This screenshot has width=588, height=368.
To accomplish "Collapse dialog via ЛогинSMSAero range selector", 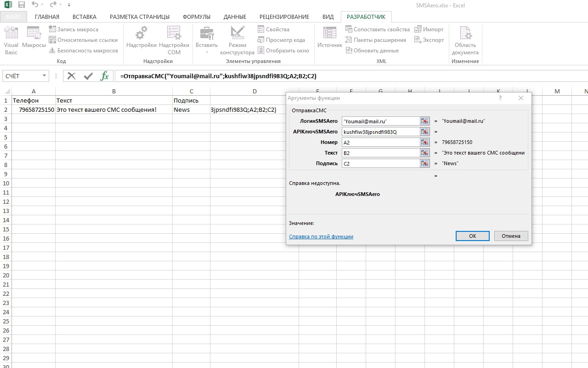I will [425, 121].
